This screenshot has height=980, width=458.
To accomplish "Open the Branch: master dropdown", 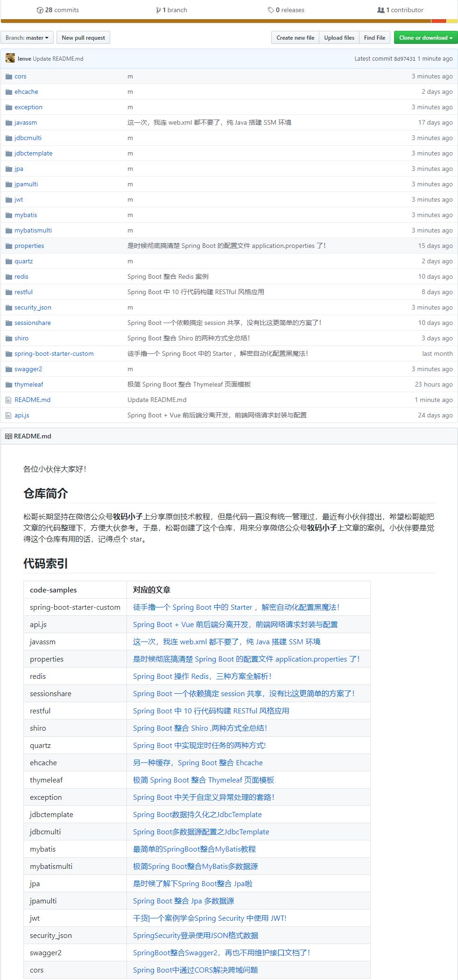I will coord(27,38).
